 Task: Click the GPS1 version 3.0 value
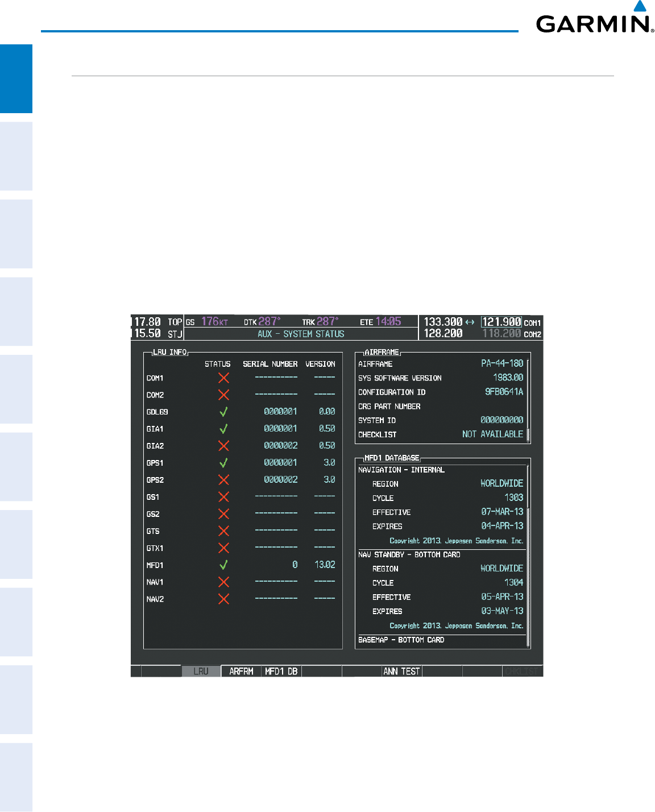click(329, 462)
